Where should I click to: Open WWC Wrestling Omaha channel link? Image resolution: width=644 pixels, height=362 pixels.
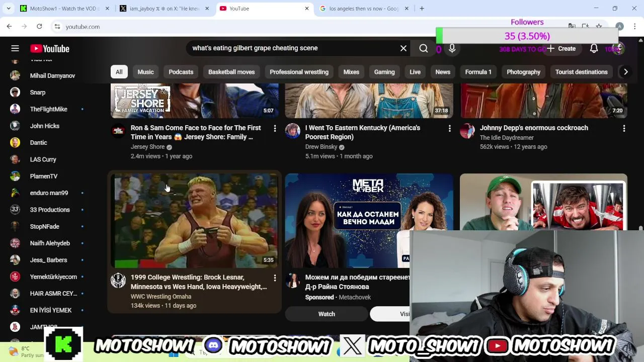(161, 296)
